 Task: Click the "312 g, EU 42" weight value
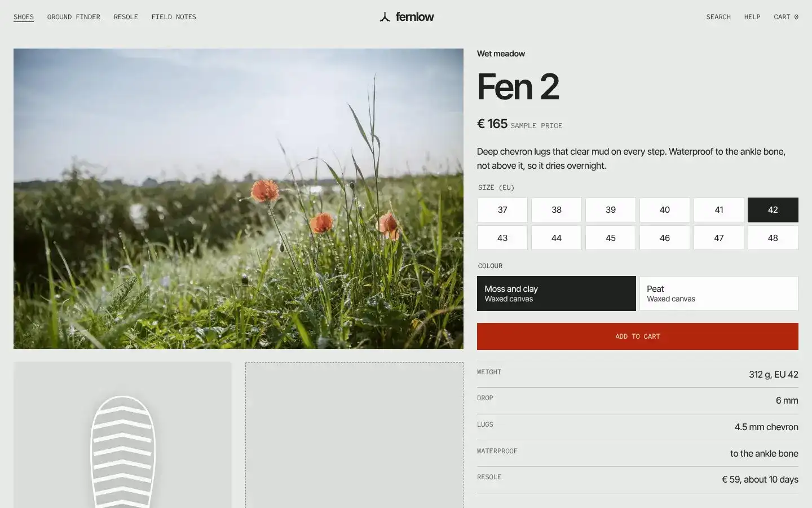coord(774,374)
